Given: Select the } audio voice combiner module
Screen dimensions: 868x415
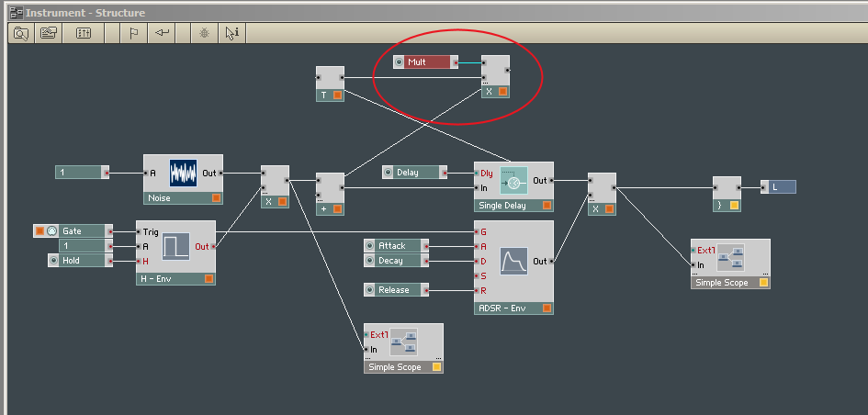Looking at the screenshot, I should tap(727, 195).
